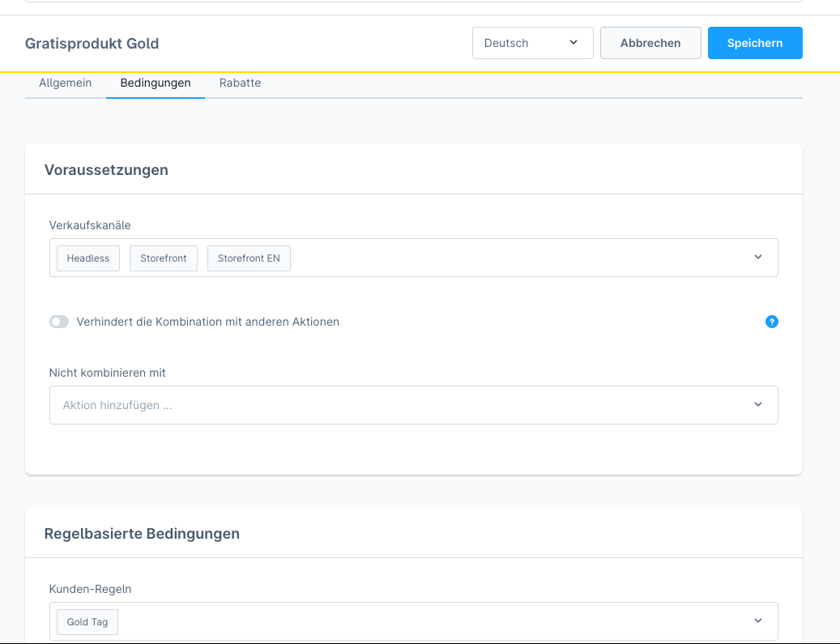The height and width of the screenshot is (644, 840).
Task: Click the Regelbasierte Bedingungen card heading
Action: coord(142,533)
